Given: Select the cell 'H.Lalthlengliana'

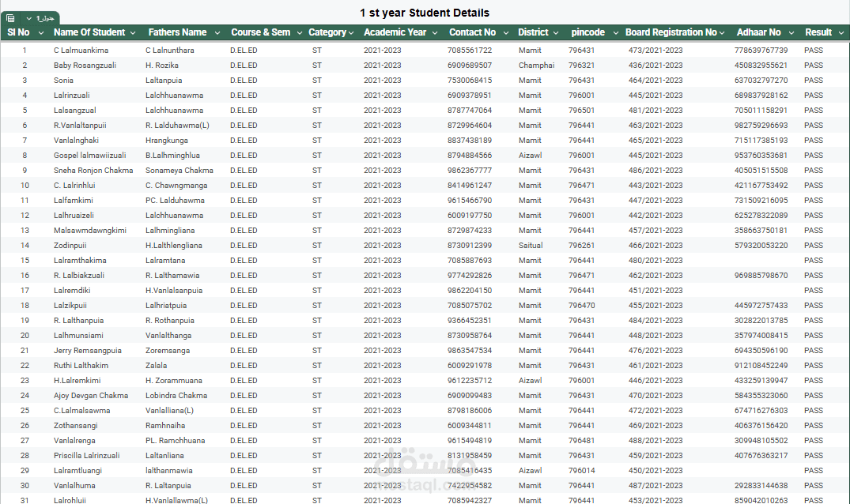Looking at the screenshot, I should [x=173, y=245].
